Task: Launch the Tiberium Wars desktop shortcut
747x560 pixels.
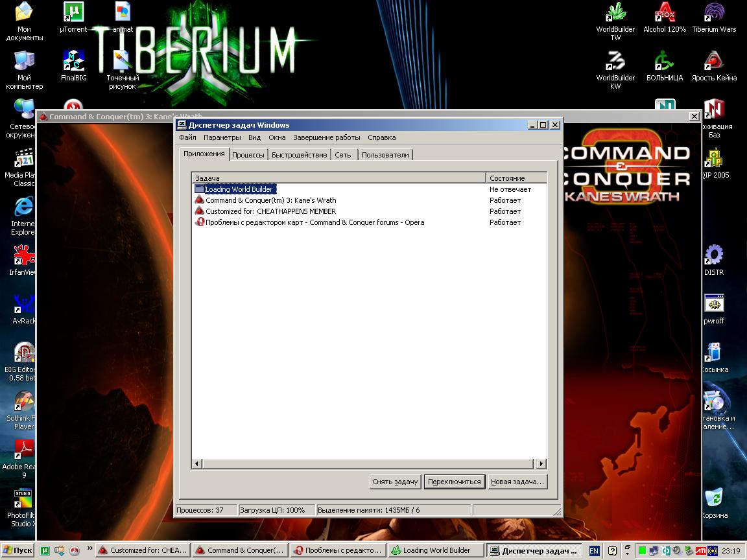Action: (x=714, y=17)
